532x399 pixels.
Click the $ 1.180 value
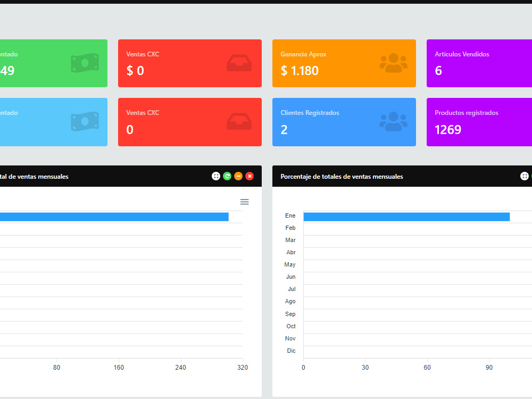click(x=300, y=71)
